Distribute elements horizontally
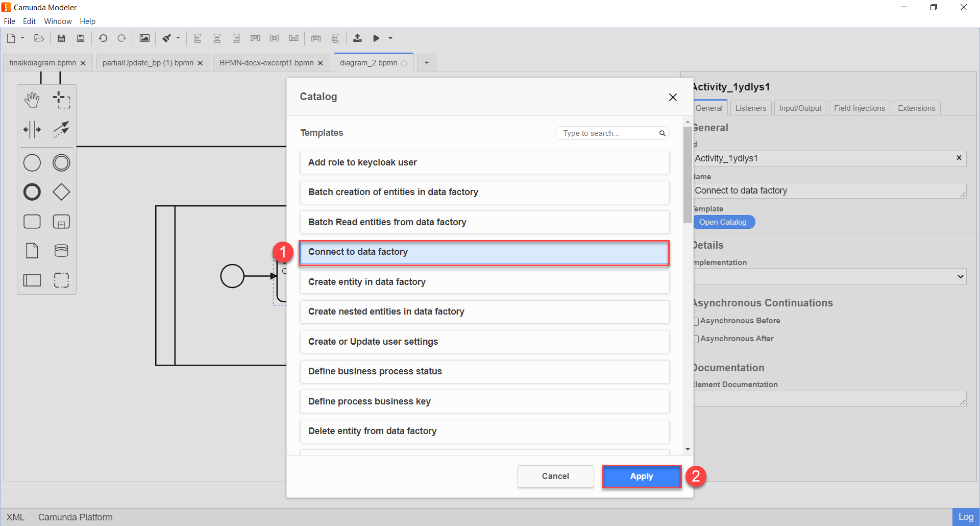980x526 pixels. click(316, 38)
